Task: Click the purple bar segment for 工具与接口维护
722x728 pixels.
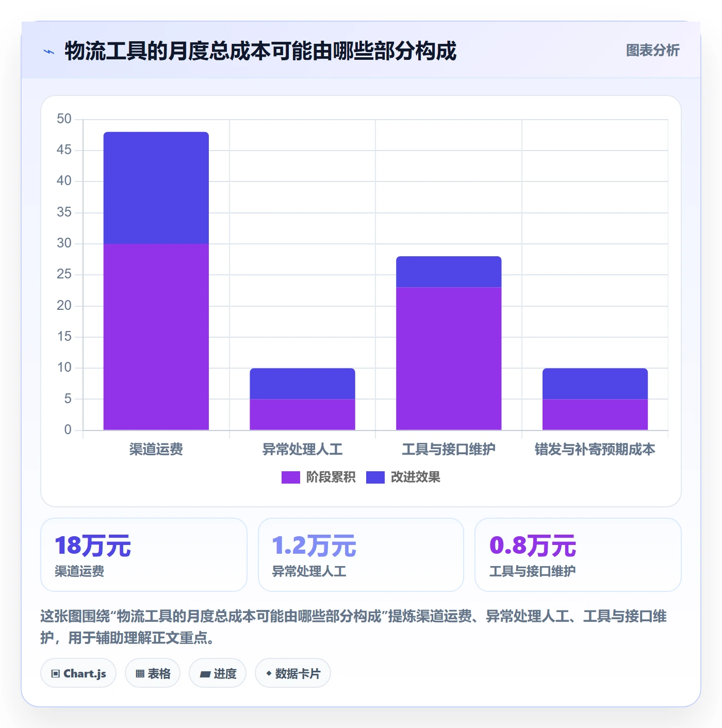Action: [x=449, y=358]
